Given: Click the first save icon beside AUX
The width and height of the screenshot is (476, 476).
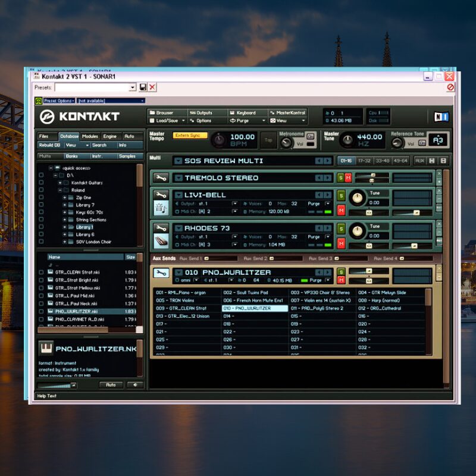Looking at the screenshot, I should click(x=432, y=161).
